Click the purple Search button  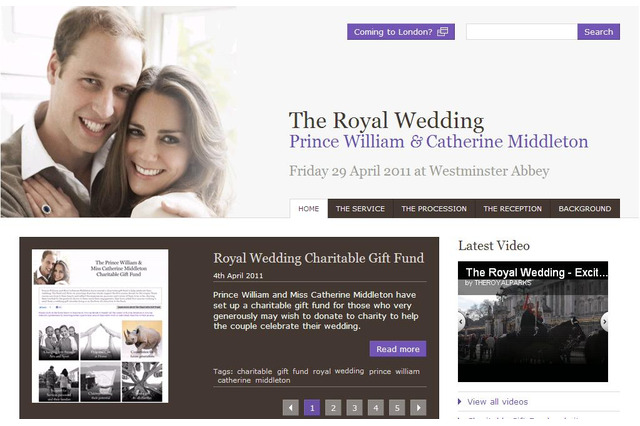pyautogui.click(x=598, y=32)
